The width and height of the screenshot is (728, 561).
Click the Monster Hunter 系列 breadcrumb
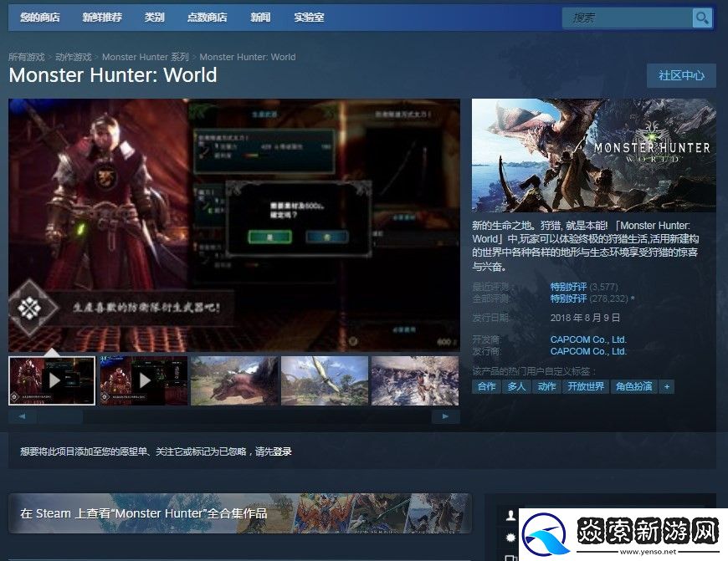146,57
